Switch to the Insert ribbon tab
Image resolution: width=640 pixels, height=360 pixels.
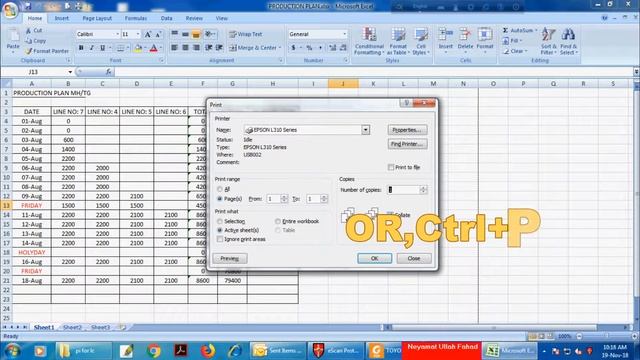coord(62,18)
